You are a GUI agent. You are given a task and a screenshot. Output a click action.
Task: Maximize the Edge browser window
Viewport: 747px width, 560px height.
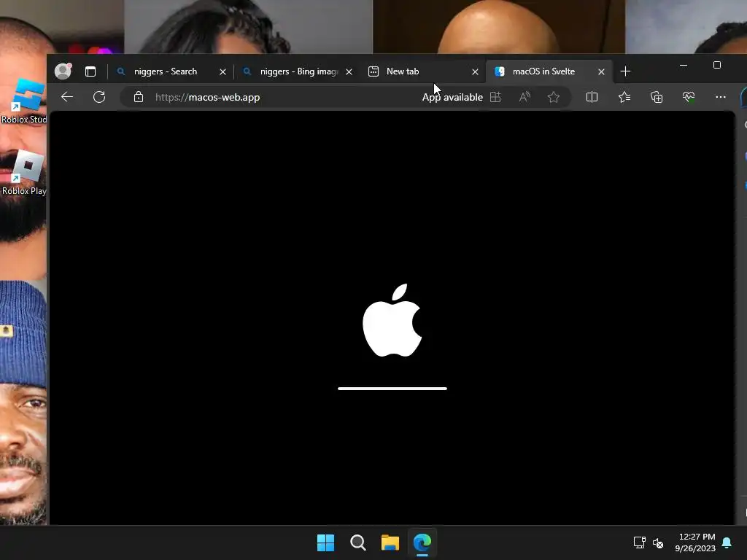[717, 65]
